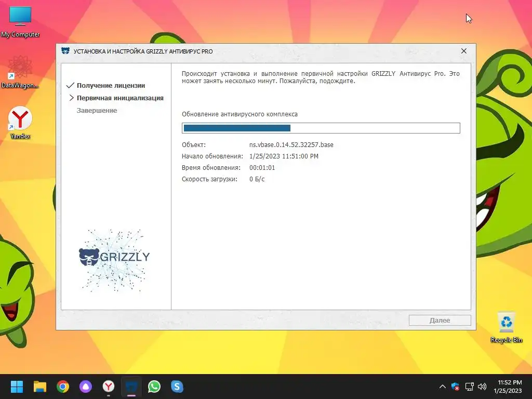
Task: Open volume control tray icon
Action: click(482, 387)
